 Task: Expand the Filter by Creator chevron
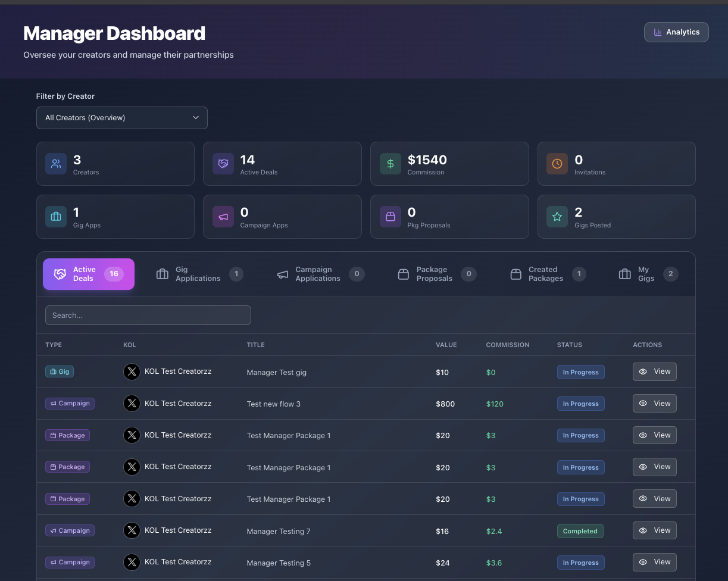(x=195, y=118)
